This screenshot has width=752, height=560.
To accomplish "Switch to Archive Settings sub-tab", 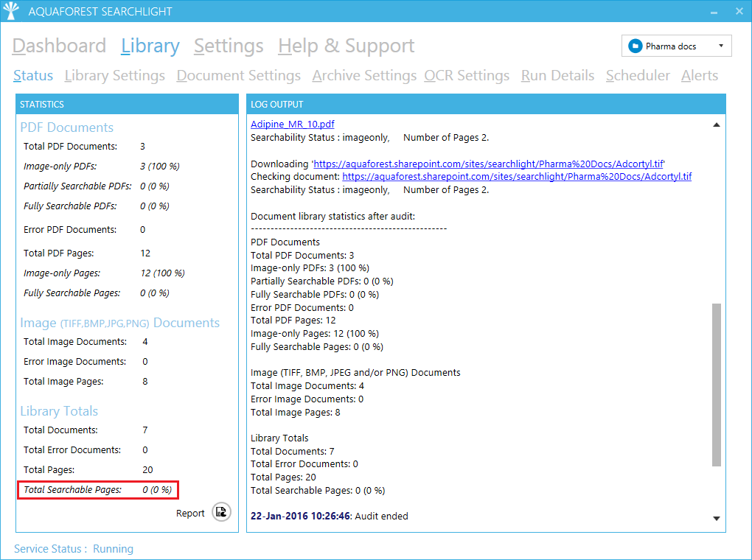I will click(x=364, y=75).
